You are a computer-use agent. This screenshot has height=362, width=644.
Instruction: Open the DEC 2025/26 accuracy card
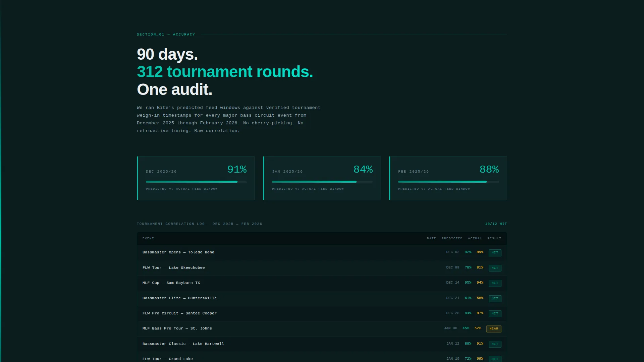pos(196,178)
